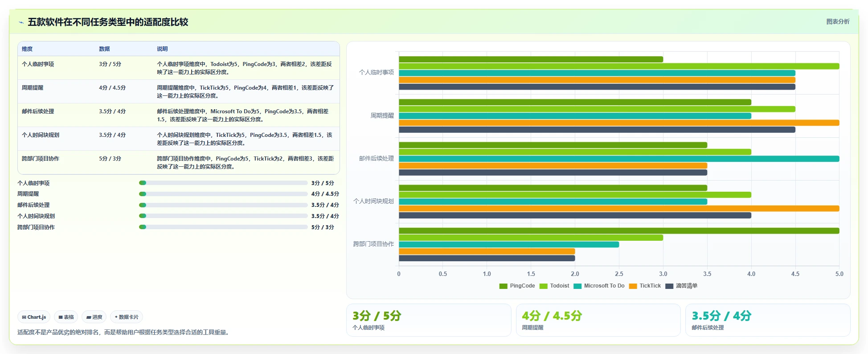Select the 邮件后续处理 table row
This screenshot has height=354, width=868.
click(179, 115)
